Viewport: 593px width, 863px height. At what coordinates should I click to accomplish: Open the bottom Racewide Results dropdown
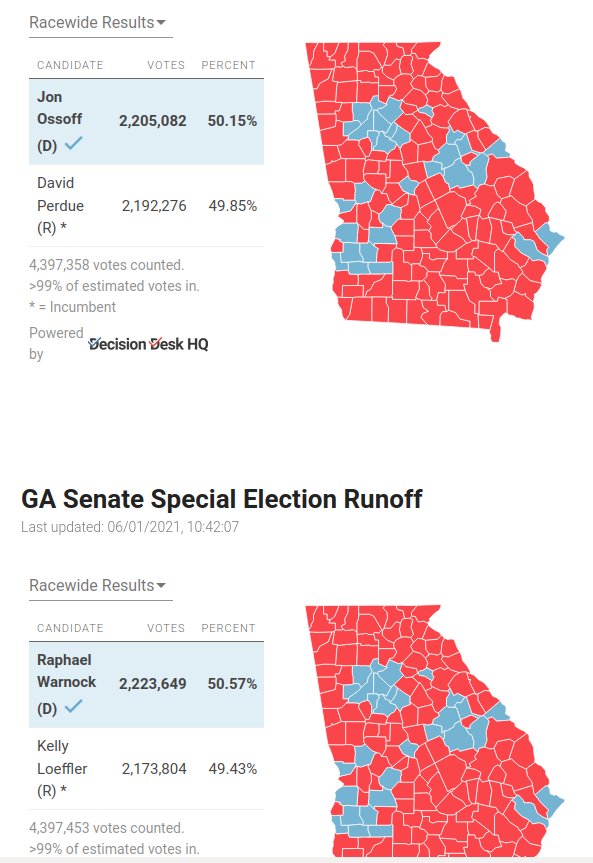pyautogui.click(x=97, y=586)
